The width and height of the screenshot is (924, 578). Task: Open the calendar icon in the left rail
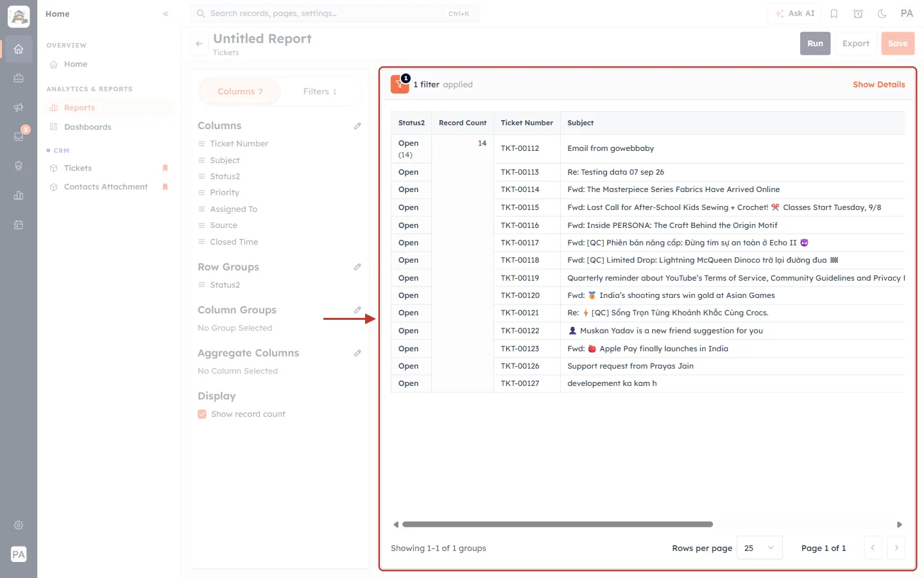19,225
